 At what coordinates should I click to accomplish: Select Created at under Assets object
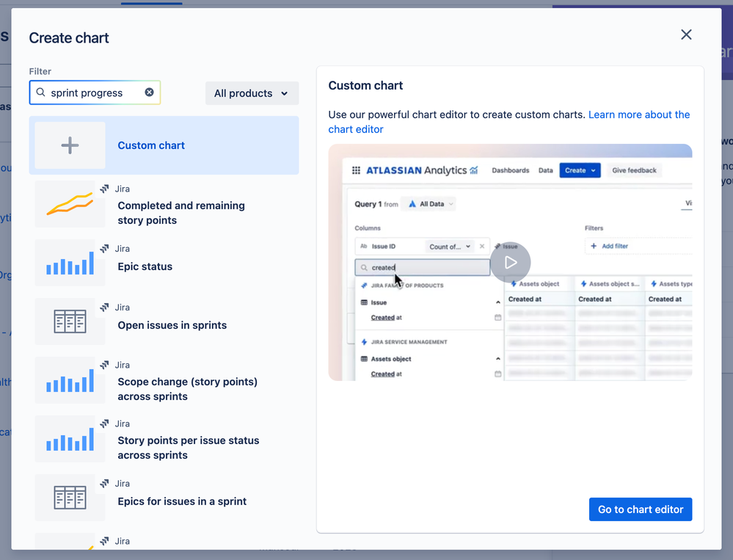386,374
